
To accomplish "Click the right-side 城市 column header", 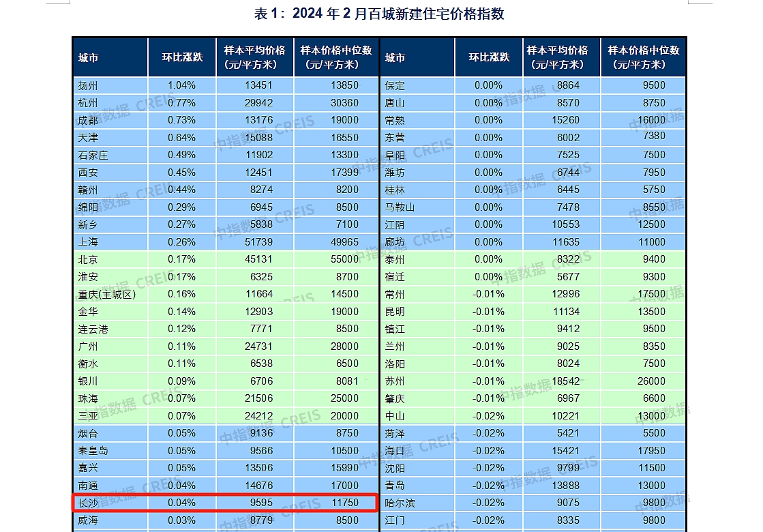I will [417, 56].
